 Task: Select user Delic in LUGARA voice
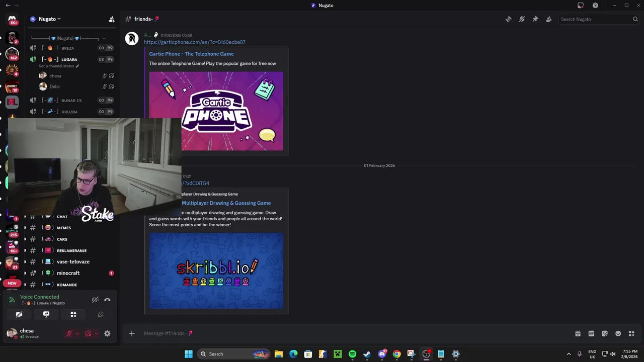pos(75,86)
